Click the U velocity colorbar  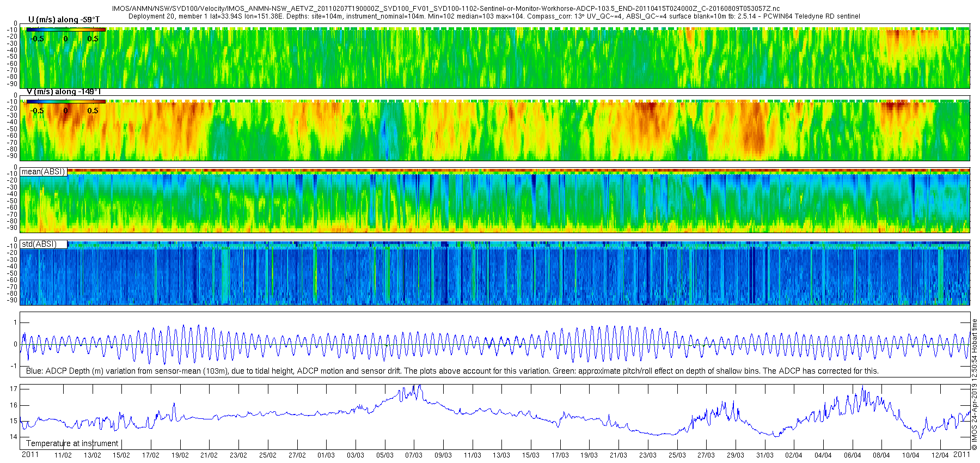tap(66, 30)
